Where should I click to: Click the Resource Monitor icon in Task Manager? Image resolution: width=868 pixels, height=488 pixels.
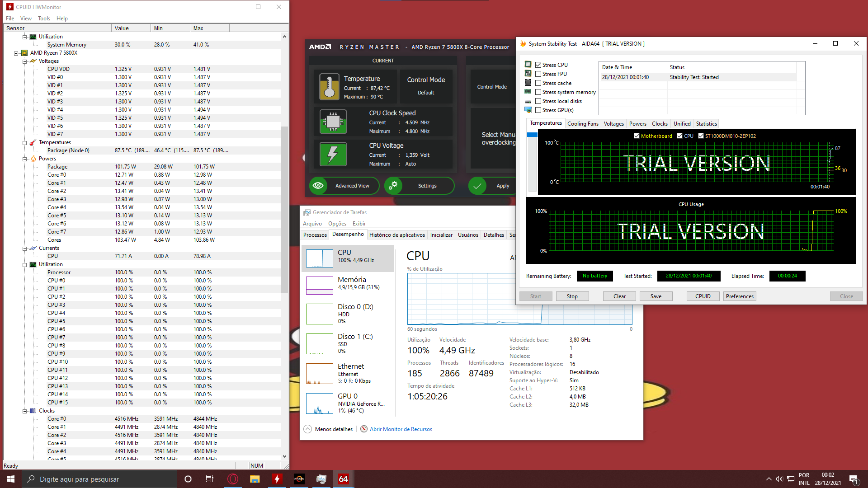coord(364,429)
